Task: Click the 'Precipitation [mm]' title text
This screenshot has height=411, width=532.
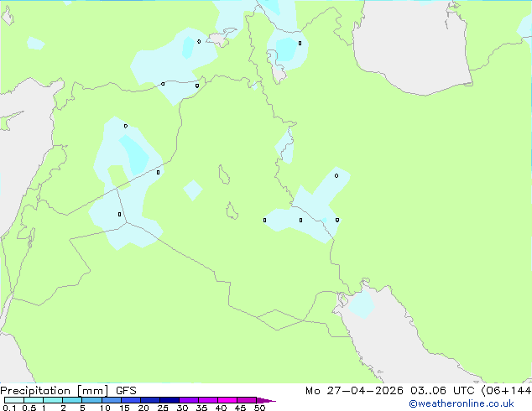Action: [x=55, y=391]
